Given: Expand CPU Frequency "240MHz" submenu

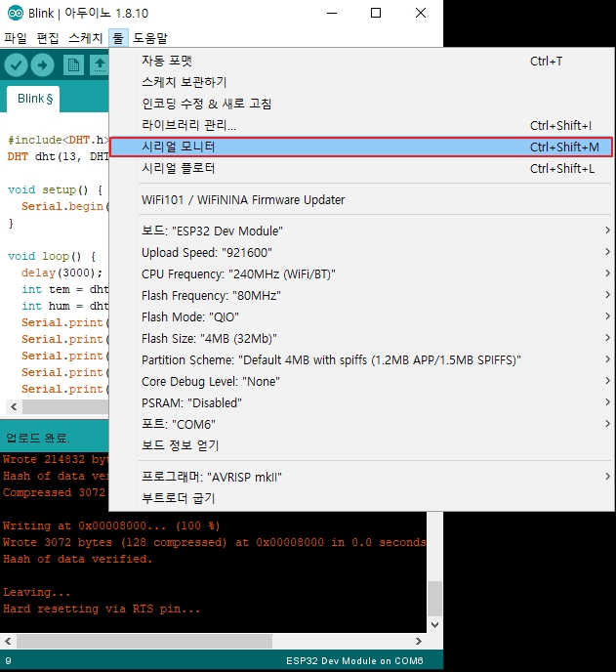Looking at the screenshot, I should pos(361,273).
